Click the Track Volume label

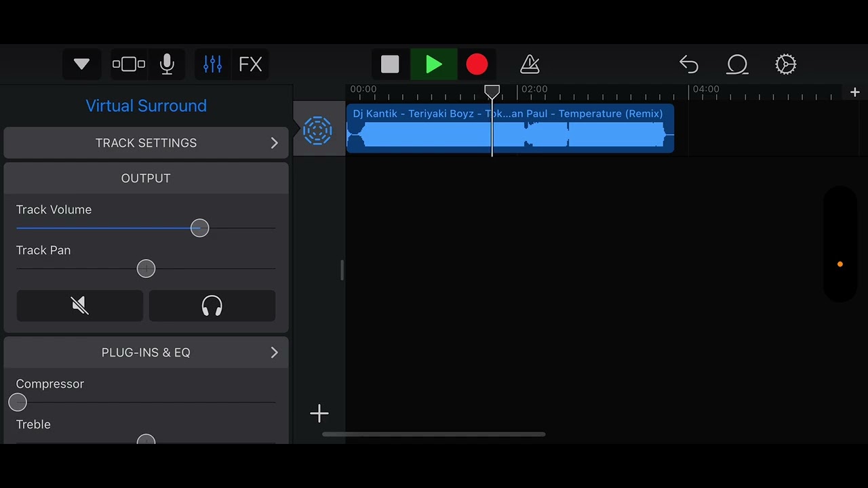pyautogui.click(x=54, y=210)
